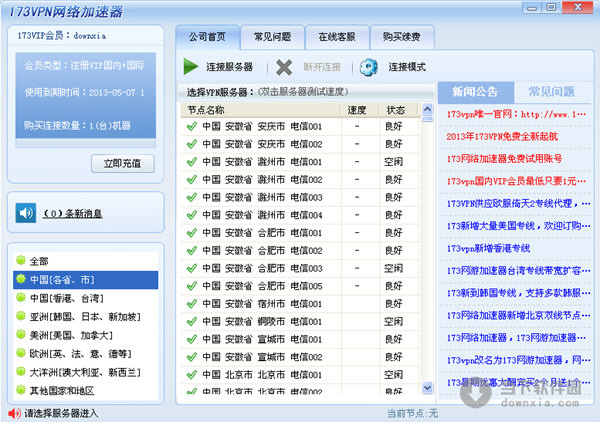Click green checkmark for 安庆市 电信001 node

click(191, 127)
